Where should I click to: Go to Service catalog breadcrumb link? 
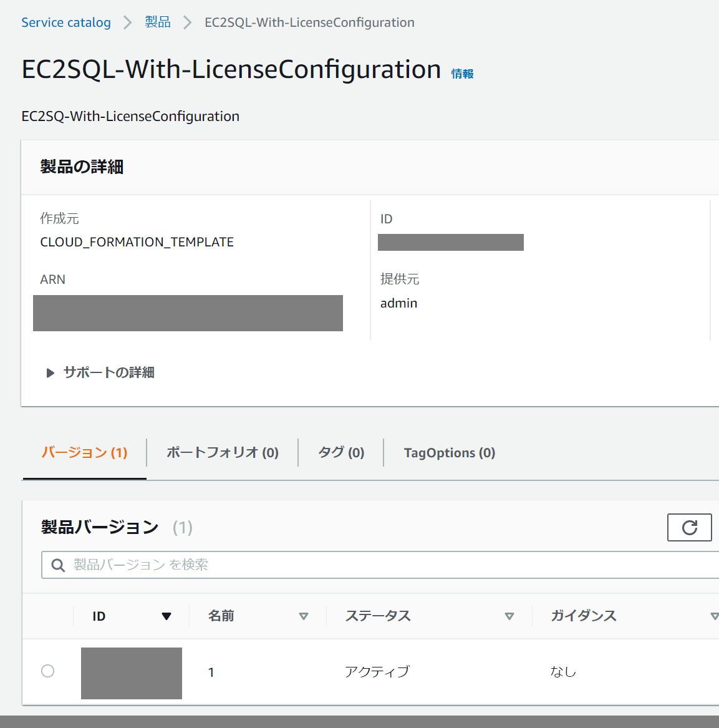(x=66, y=22)
